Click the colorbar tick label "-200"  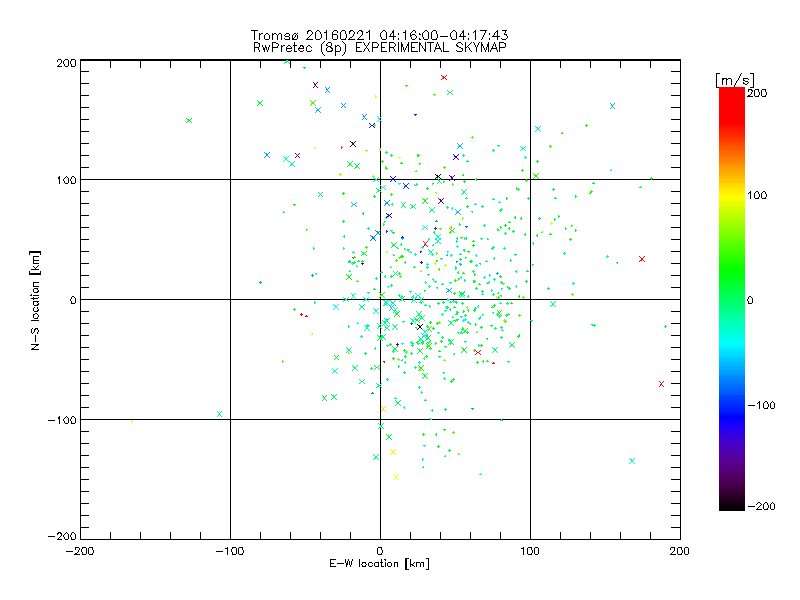pyautogui.click(x=761, y=506)
